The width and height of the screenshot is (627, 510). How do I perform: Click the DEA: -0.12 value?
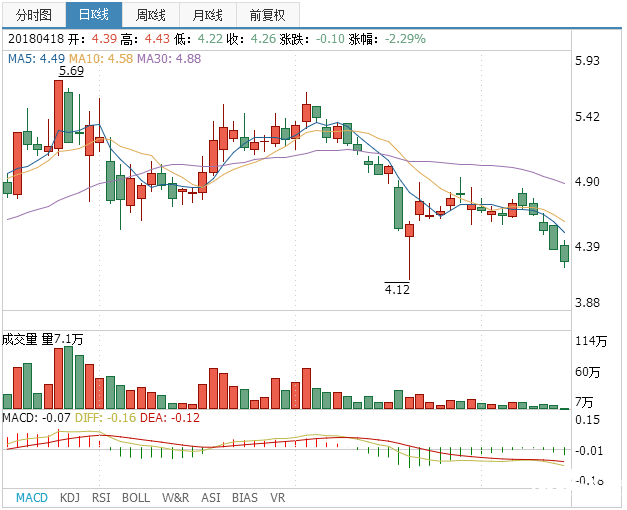tap(170, 418)
